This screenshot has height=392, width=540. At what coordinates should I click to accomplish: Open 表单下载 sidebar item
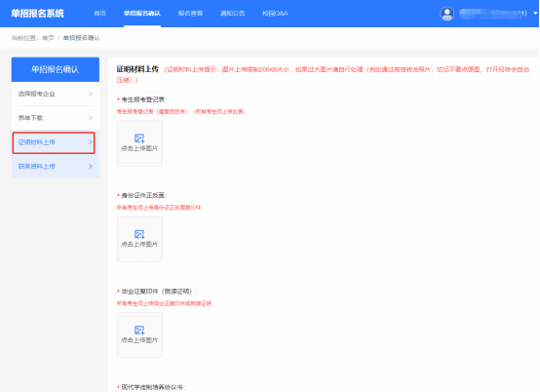point(56,118)
